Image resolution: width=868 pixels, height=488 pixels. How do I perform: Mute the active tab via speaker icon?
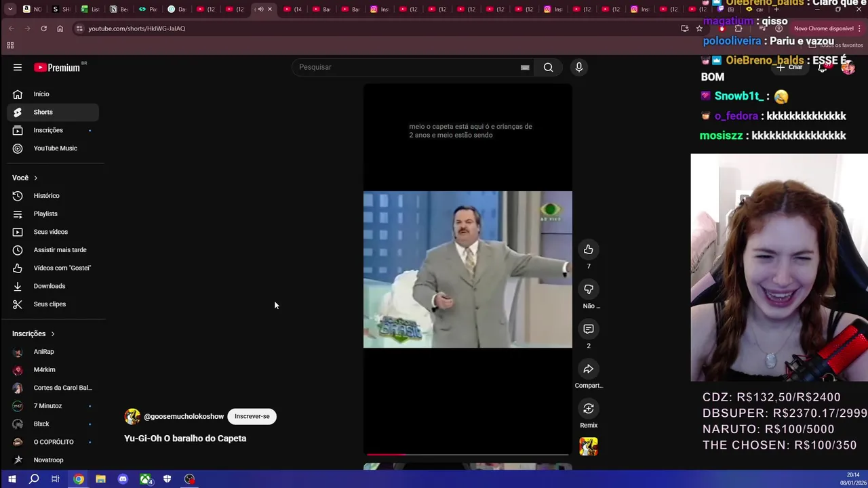pyautogui.click(x=260, y=9)
